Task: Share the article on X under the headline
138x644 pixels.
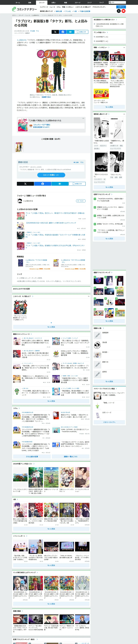Action: coord(55,32)
